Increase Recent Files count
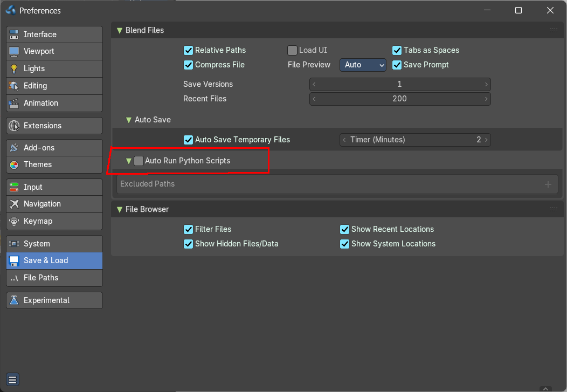The height and width of the screenshot is (392, 567). click(x=486, y=99)
